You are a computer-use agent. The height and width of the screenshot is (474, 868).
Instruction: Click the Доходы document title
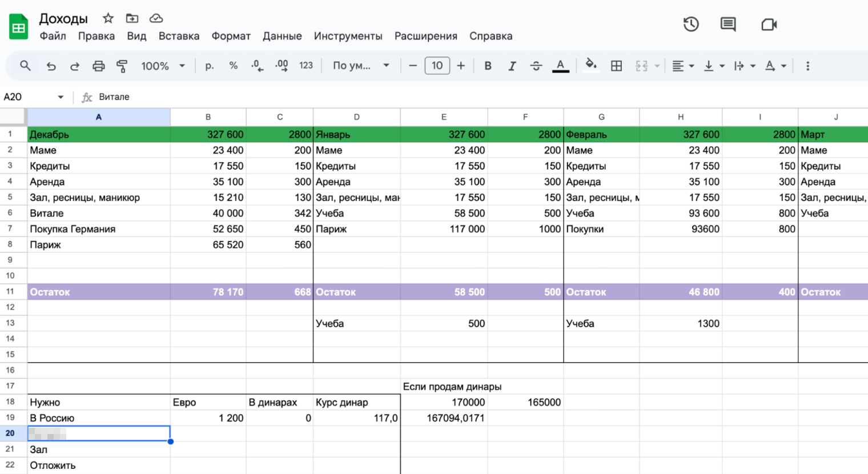(x=63, y=18)
